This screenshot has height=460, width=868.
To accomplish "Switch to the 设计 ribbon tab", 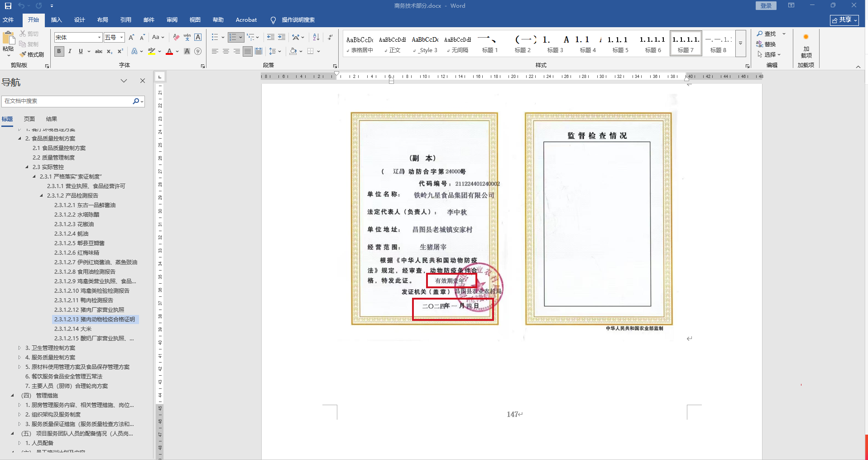I will tap(79, 20).
